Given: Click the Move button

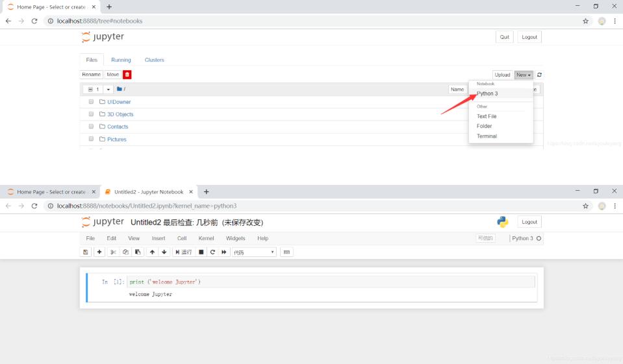Looking at the screenshot, I should [113, 75].
